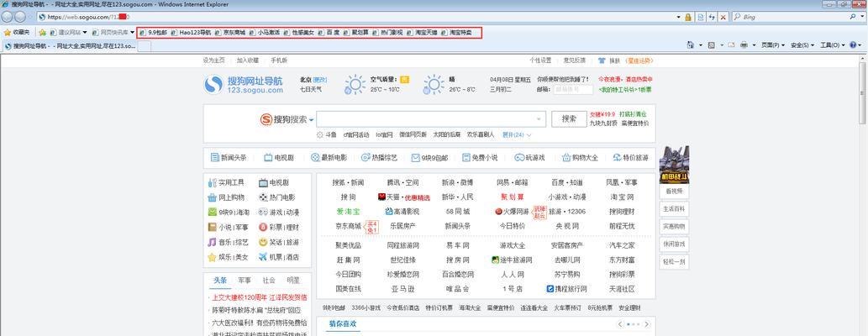Viewport: 868px width, 336px height.
Task: Open the 工具(O) menu
Action: click(x=833, y=45)
